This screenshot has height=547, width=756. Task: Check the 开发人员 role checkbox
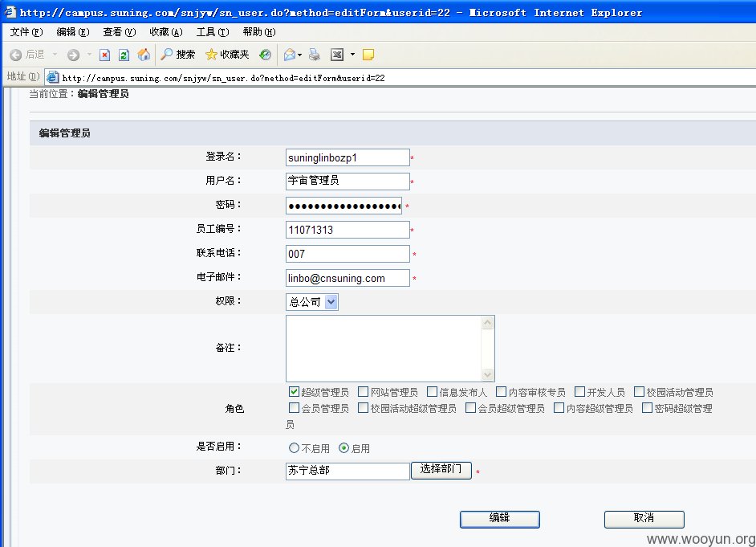(x=579, y=392)
